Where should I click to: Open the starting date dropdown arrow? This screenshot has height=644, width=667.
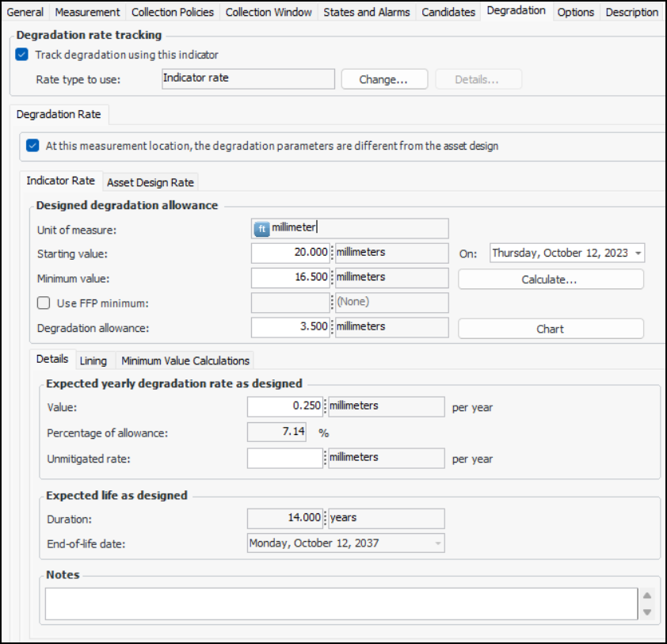tap(638, 253)
